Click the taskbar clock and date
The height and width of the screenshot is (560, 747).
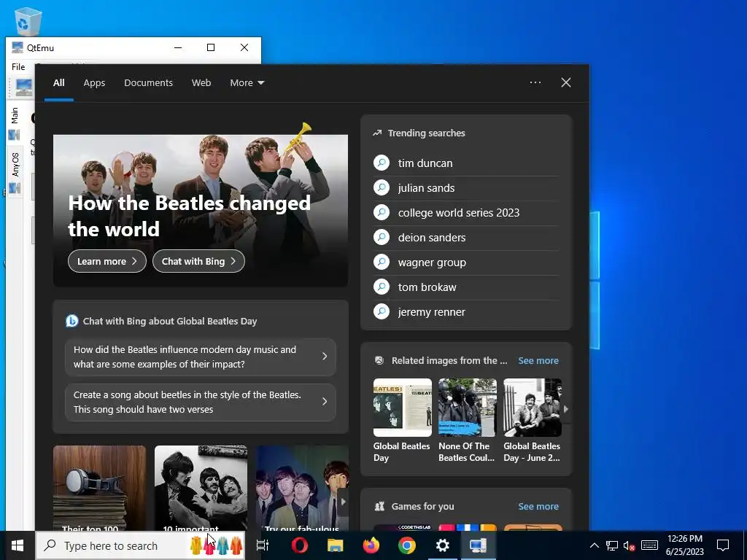coord(684,545)
